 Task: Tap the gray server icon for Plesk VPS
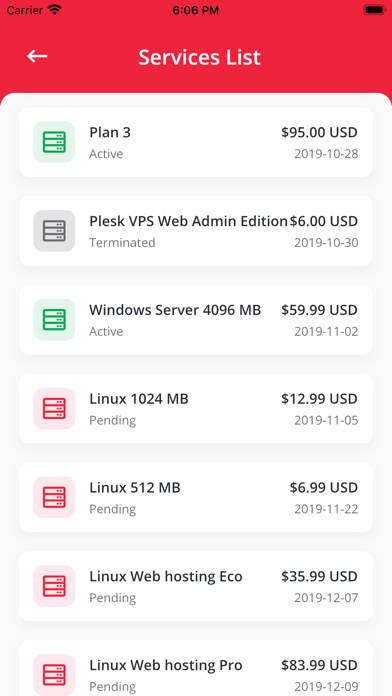(x=54, y=231)
